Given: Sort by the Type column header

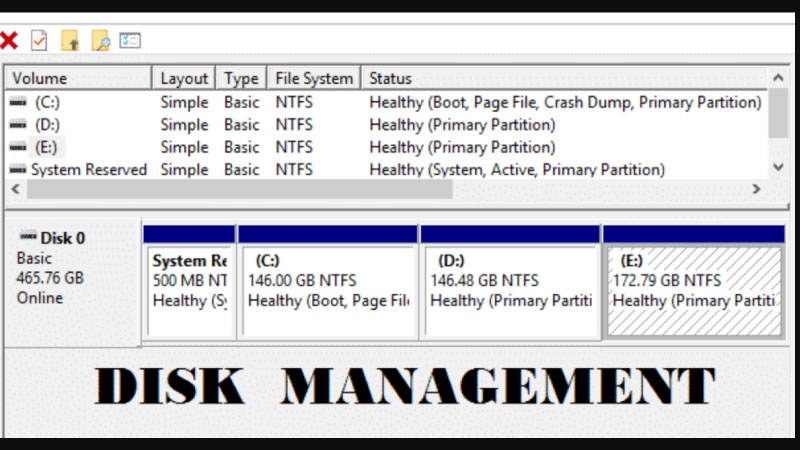Looking at the screenshot, I should click(241, 78).
